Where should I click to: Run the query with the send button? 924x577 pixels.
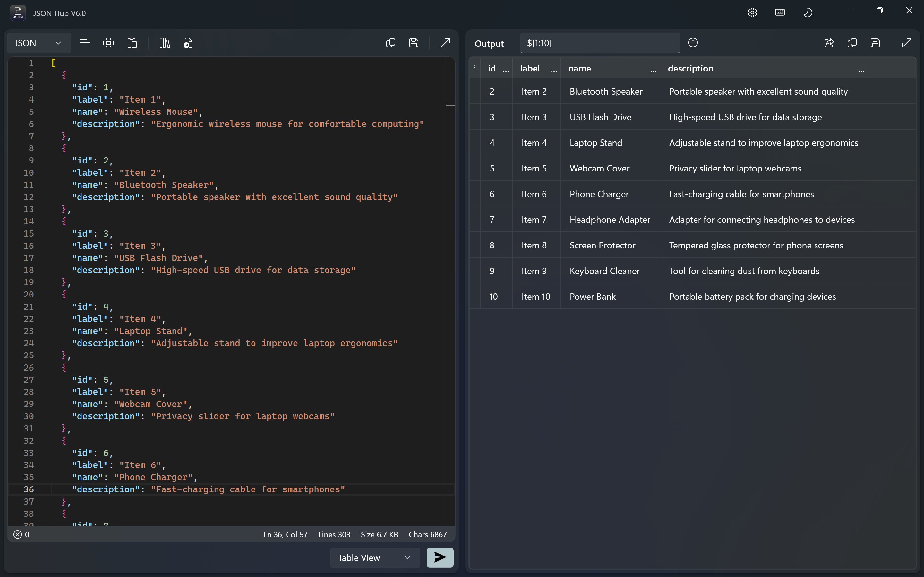click(440, 557)
